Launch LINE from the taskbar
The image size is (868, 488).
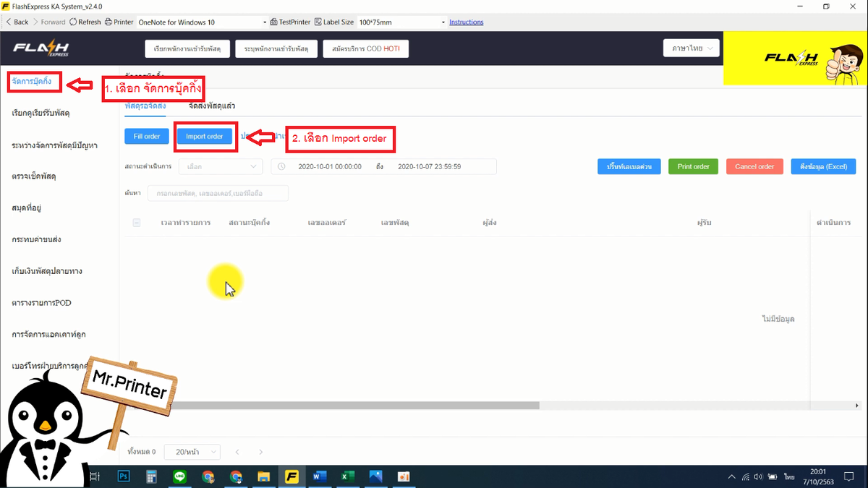pyautogui.click(x=180, y=476)
